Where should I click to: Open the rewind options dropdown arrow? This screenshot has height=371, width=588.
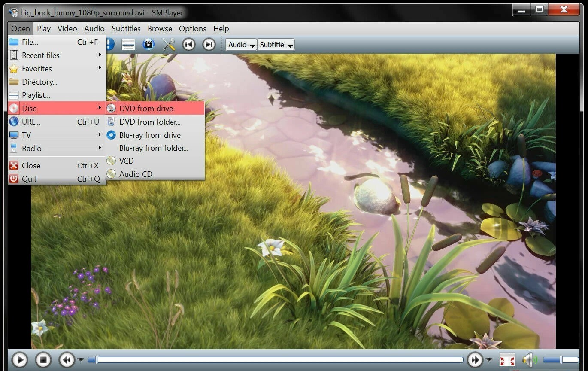click(x=81, y=360)
